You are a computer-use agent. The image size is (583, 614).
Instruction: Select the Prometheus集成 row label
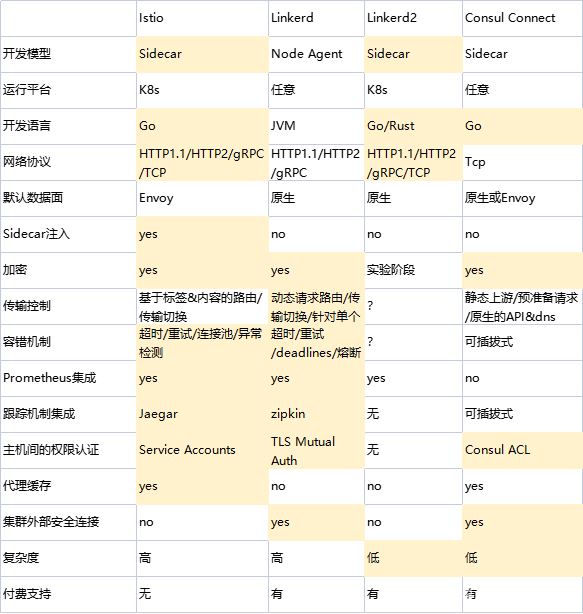pos(68,379)
